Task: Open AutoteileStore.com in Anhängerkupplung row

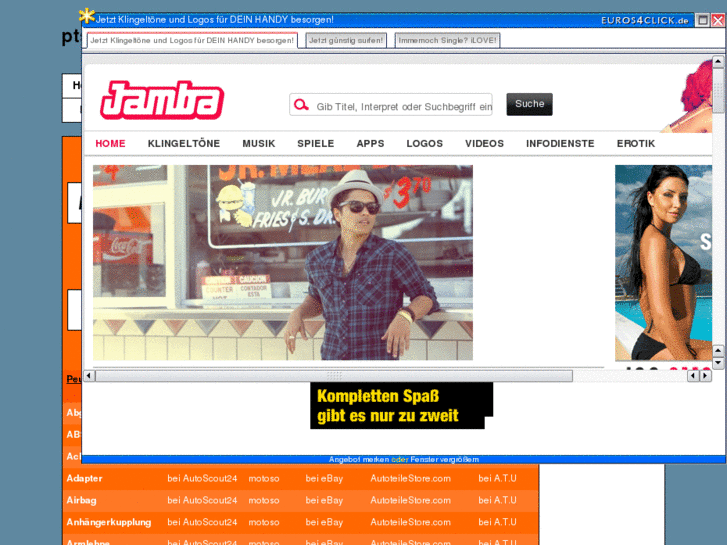Action: pyautogui.click(x=410, y=522)
